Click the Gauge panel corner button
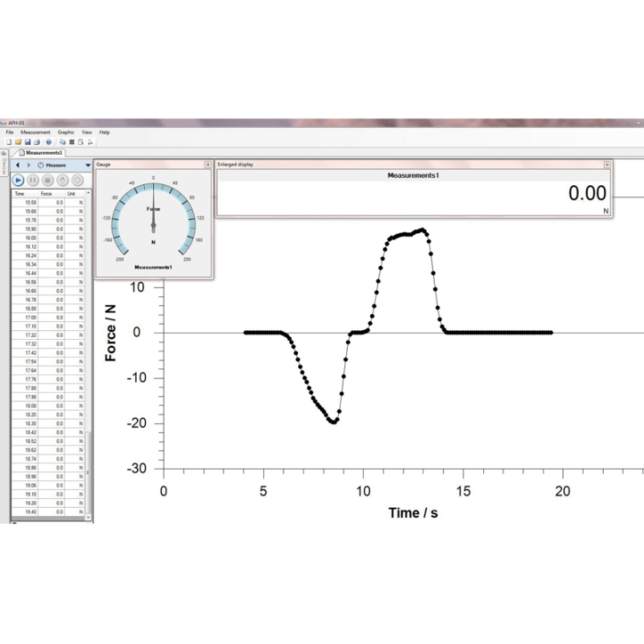The width and height of the screenshot is (644, 644). [208, 165]
